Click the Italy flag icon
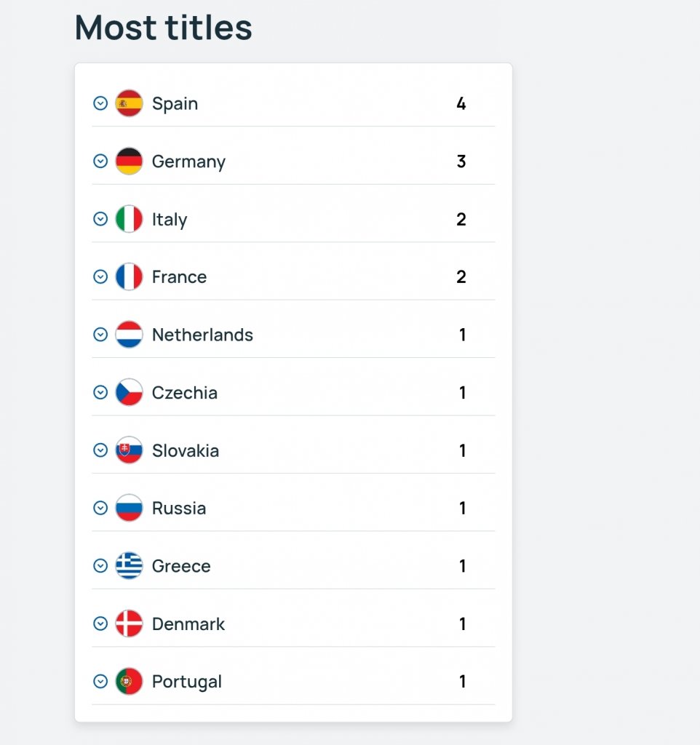Viewport: 700px width, 745px height. pyautogui.click(x=129, y=219)
